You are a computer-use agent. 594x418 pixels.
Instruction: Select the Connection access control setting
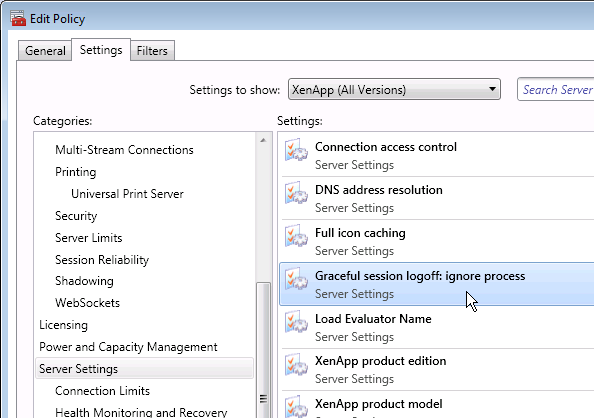437,155
